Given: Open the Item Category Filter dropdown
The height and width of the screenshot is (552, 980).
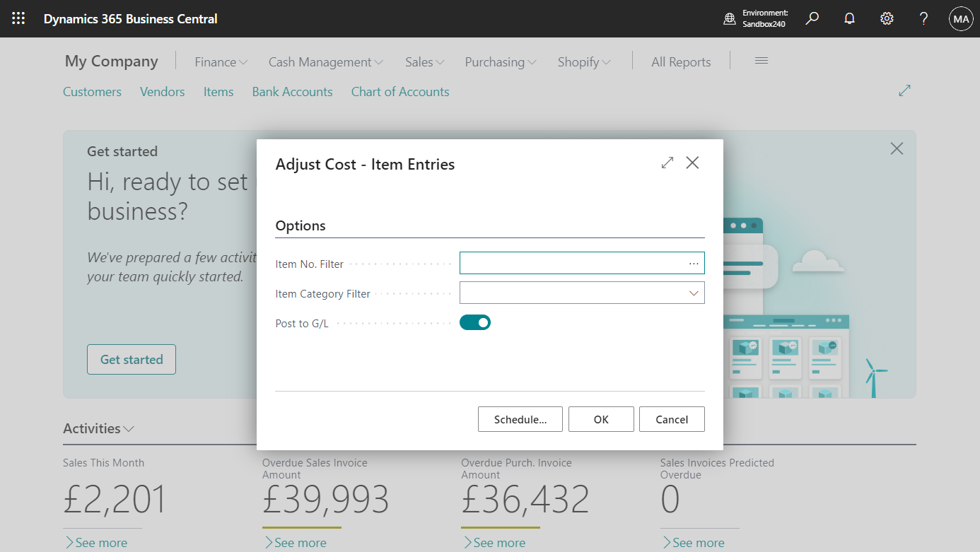Looking at the screenshot, I should coord(693,293).
